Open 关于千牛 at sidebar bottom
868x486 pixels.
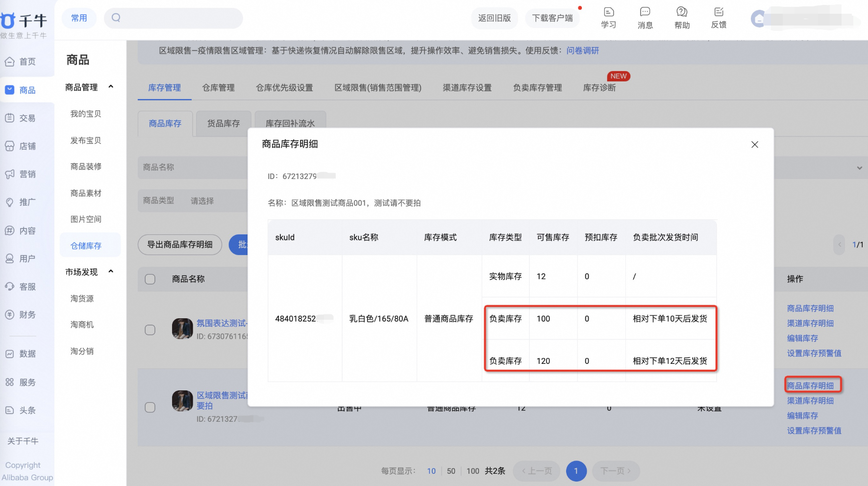pyautogui.click(x=23, y=441)
